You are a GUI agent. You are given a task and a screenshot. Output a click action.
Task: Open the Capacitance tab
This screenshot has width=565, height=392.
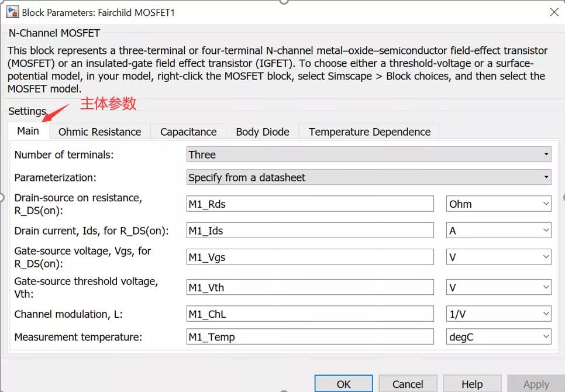coord(188,131)
